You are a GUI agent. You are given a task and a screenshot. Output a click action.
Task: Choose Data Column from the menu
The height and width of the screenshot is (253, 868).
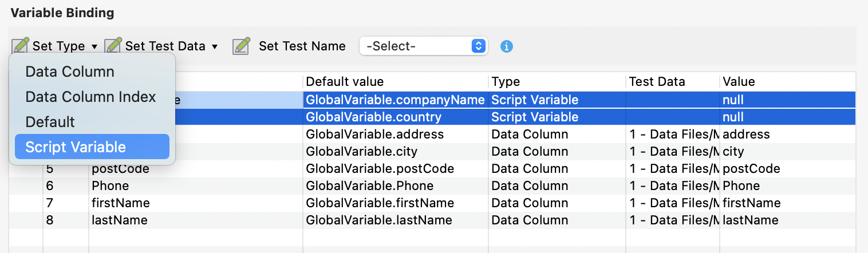coord(70,72)
